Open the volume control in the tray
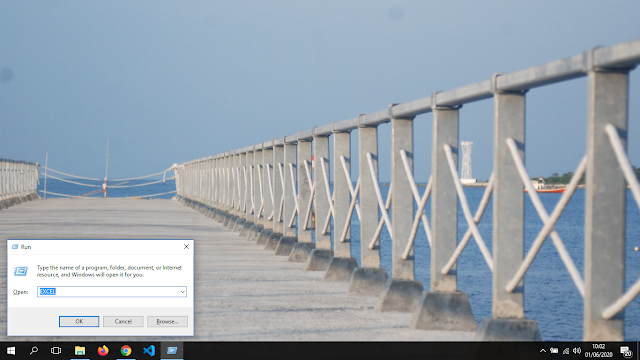This screenshot has width=640, height=360. coord(577,351)
